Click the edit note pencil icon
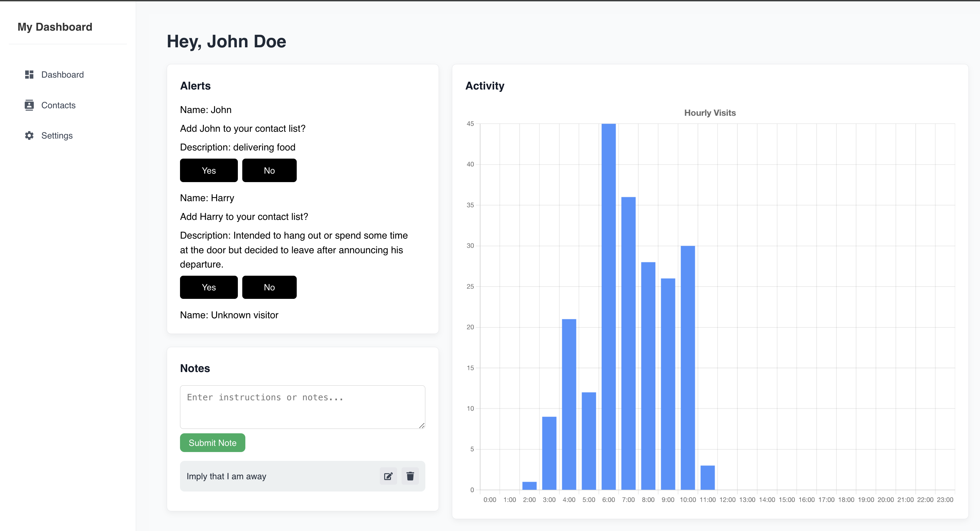This screenshot has width=980, height=531. pos(388,476)
